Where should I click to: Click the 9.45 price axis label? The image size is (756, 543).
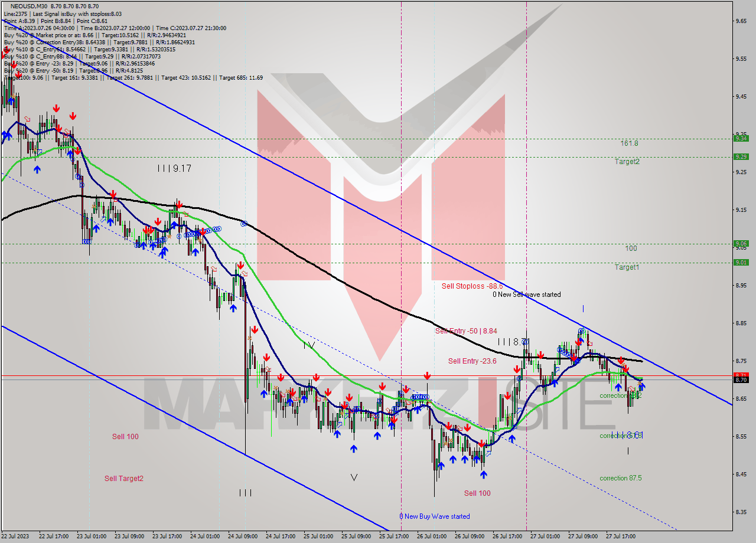742,96
